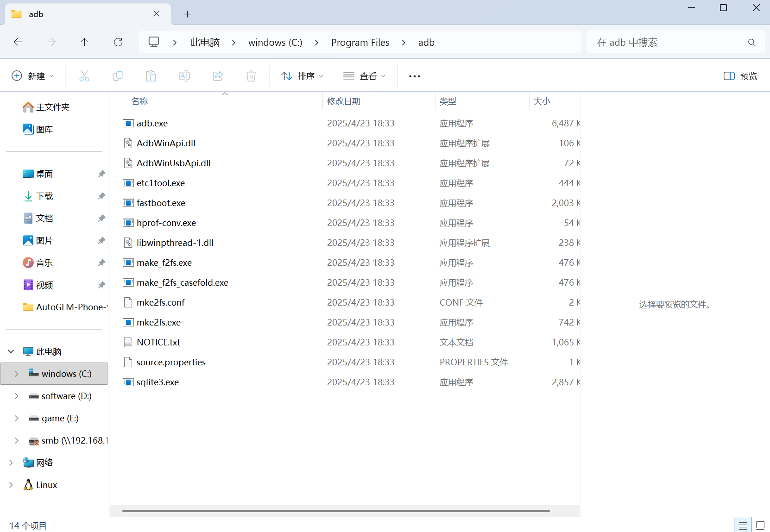This screenshot has width=770, height=532.
Task: Sort by 名称 column header
Action: pos(139,101)
